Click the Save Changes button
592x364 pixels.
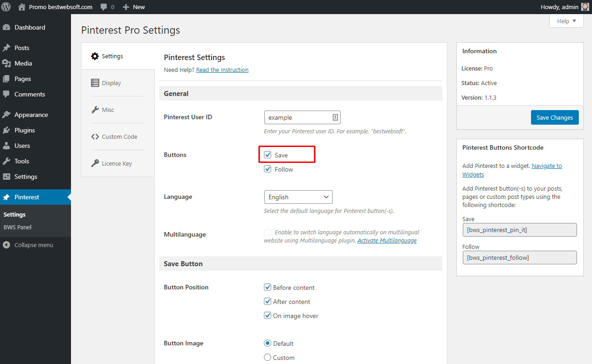555,117
